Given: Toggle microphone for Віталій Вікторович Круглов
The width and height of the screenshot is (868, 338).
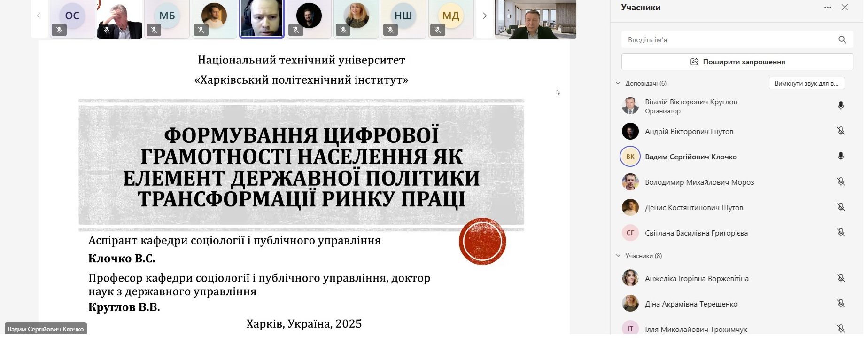Looking at the screenshot, I should click(x=841, y=106).
